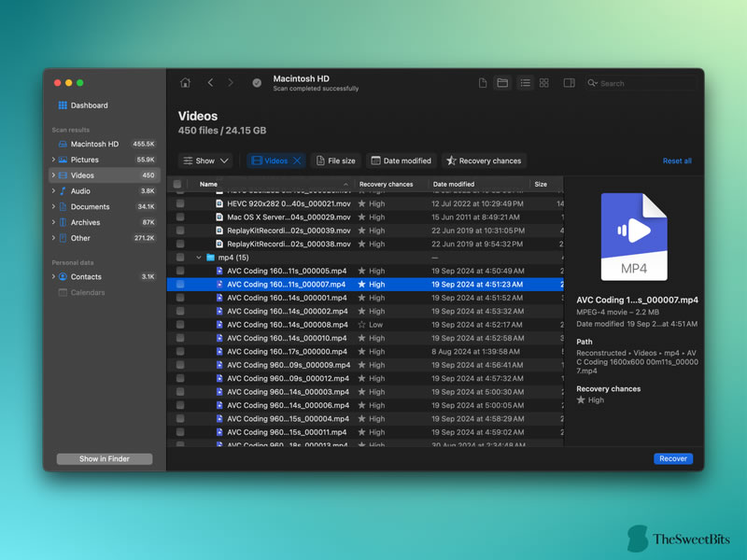Viewport: 747px width, 560px height.
Task: Select AVC Coding 960...14s_000006.mp4 row
Action: point(365,405)
